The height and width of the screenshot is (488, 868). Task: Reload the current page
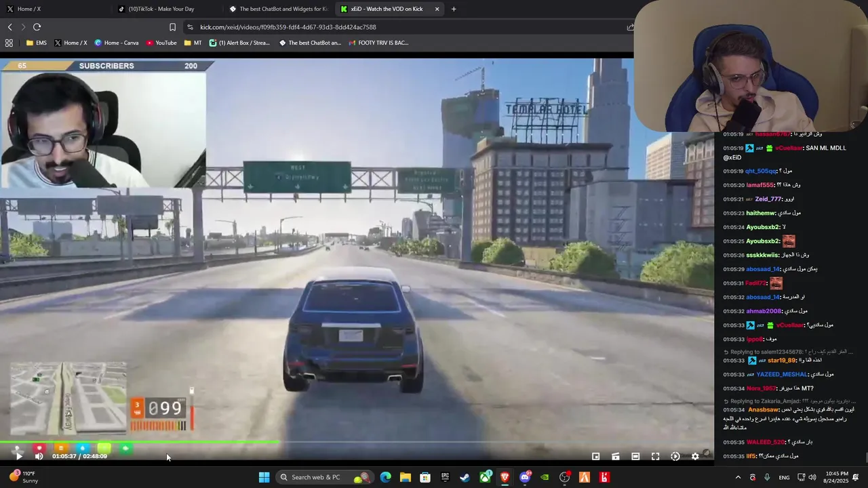pos(37,27)
